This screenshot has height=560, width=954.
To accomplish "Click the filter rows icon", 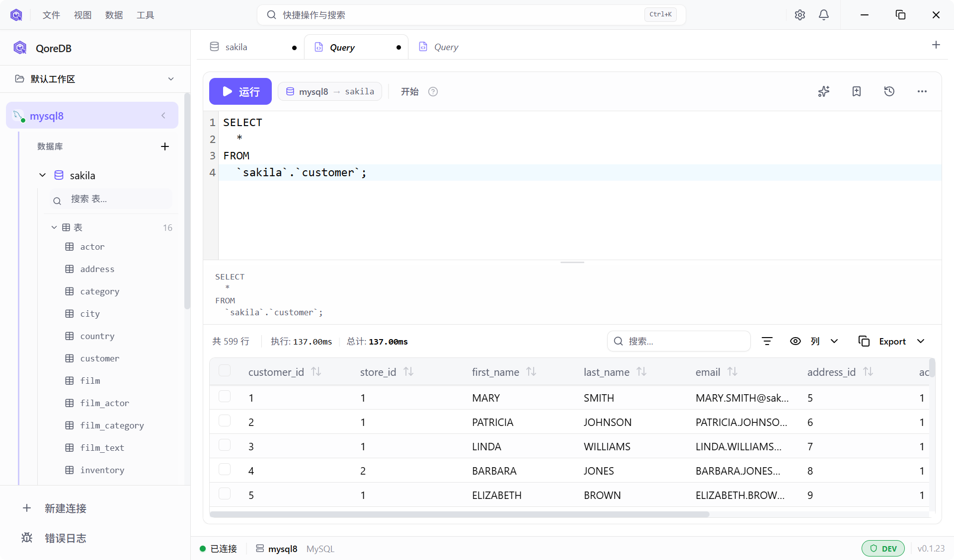I will pos(767,341).
